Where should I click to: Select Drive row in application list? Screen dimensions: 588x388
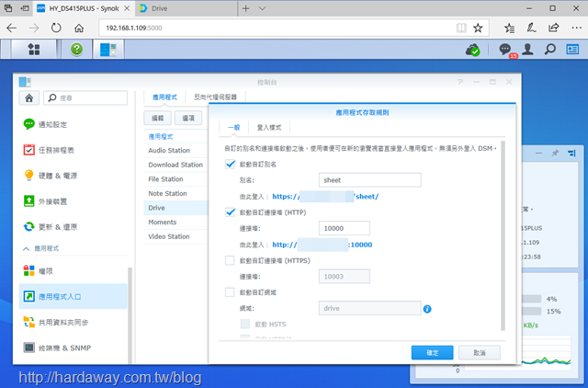175,208
